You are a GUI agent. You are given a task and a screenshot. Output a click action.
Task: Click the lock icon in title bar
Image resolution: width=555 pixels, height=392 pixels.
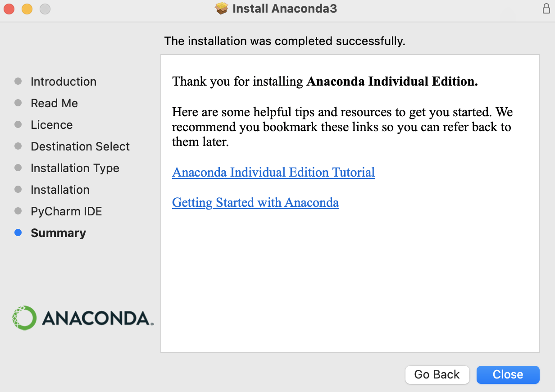(x=546, y=9)
